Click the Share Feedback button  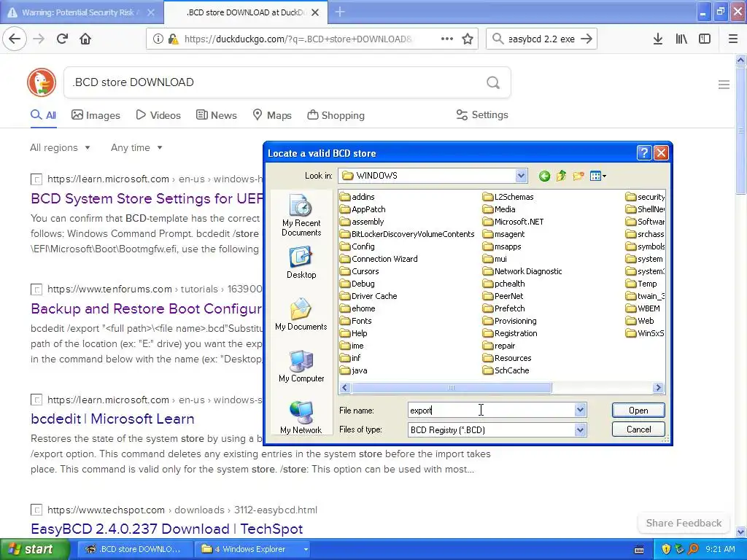[x=684, y=523]
